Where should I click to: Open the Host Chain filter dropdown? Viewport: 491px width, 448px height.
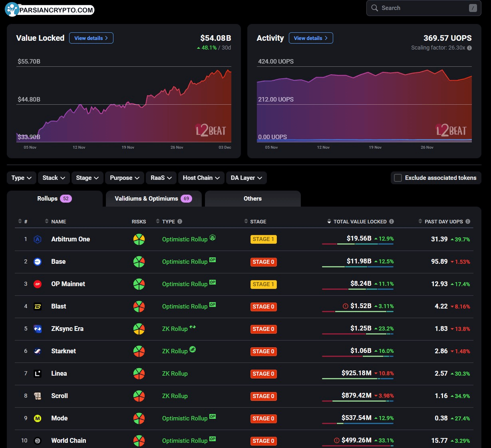[201, 178]
